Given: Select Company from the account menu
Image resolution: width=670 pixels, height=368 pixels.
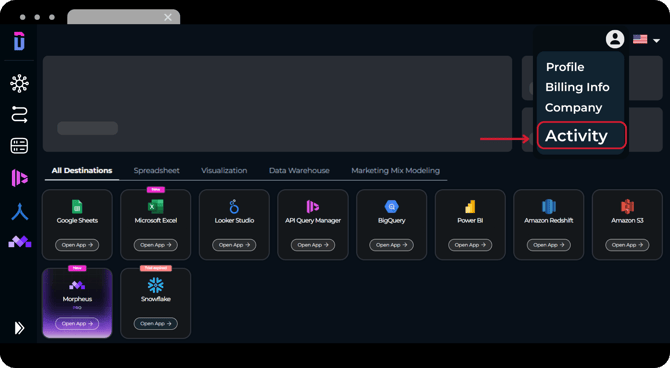Looking at the screenshot, I should pos(573,108).
